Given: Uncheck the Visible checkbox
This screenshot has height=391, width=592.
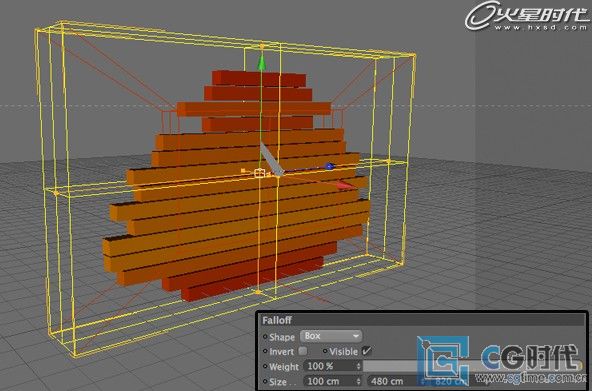Looking at the screenshot, I should [366, 351].
